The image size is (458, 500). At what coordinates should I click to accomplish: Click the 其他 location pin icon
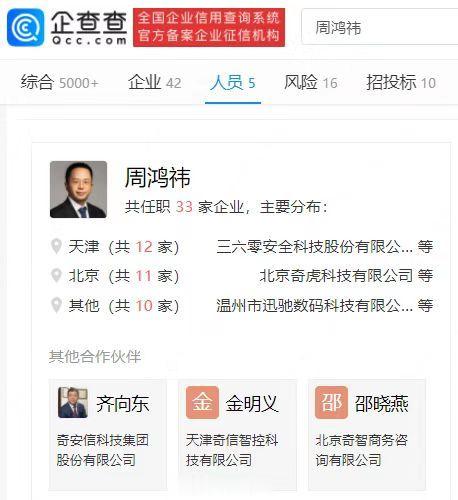point(56,305)
